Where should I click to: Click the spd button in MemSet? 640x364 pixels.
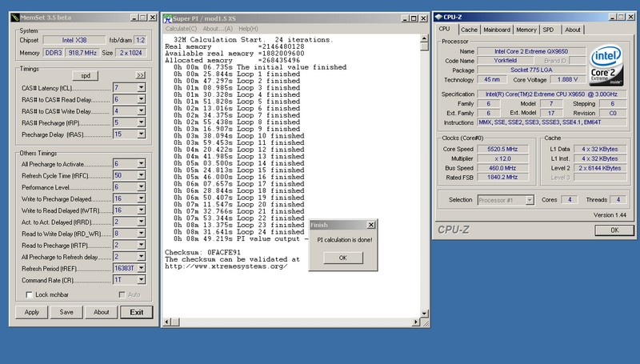[86, 75]
